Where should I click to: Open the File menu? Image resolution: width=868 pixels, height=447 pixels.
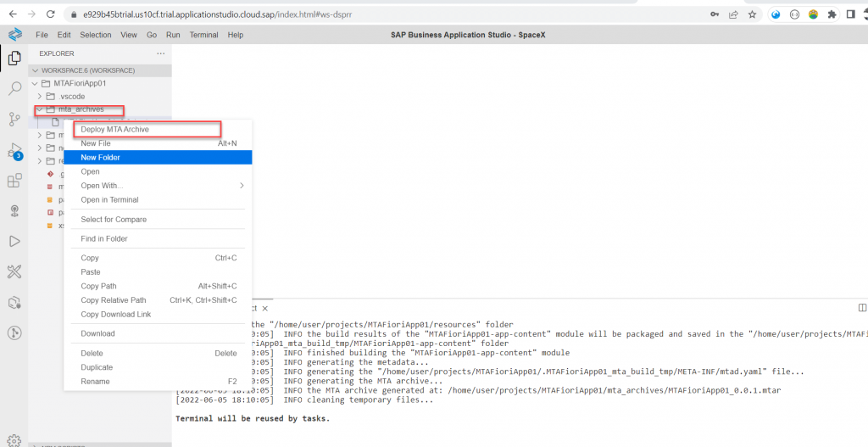(x=42, y=34)
